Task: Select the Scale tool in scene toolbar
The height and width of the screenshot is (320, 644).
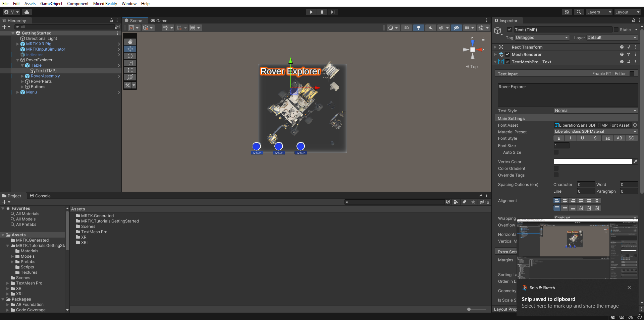Action: [130, 63]
